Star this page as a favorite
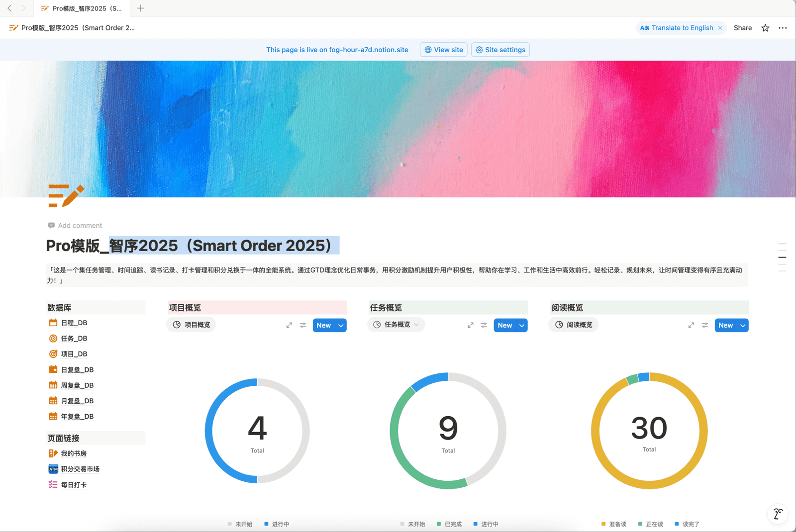796x532 pixels. coord(765,28)
